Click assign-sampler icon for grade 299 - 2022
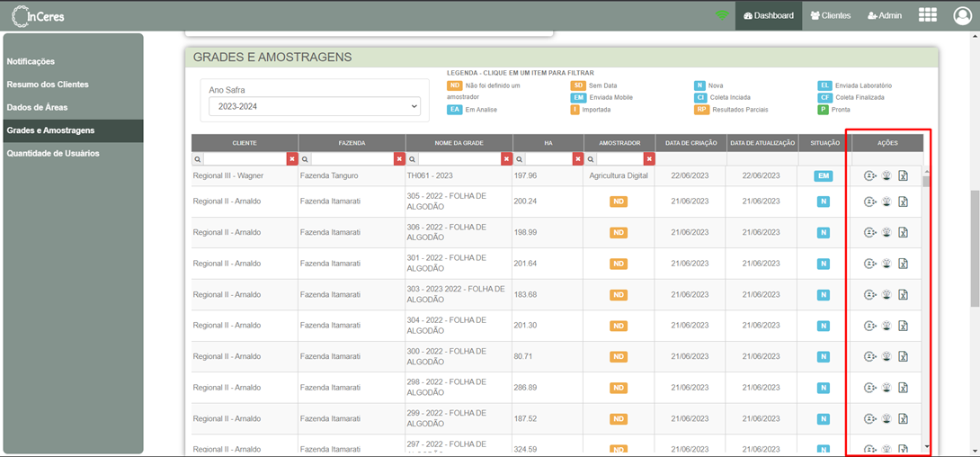The height and width of the screenshot is (457, 980). (x=869, y=419)
